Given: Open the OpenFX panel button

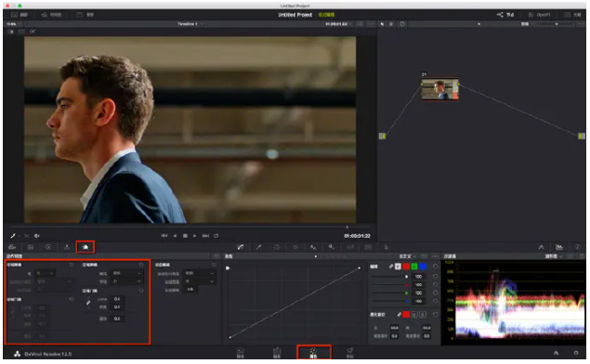Looking at the screenshot, I should [540, 15].
